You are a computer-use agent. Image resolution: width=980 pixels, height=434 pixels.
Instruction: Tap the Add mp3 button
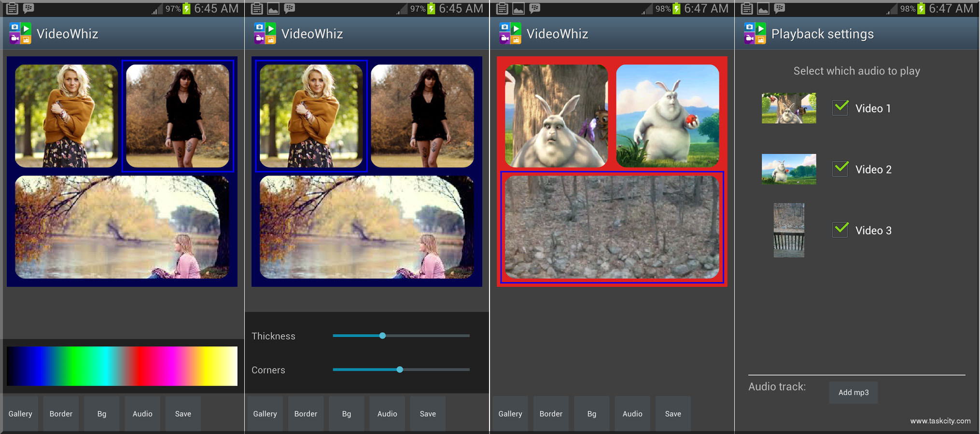pyautogui.click(x=853, y=393)
